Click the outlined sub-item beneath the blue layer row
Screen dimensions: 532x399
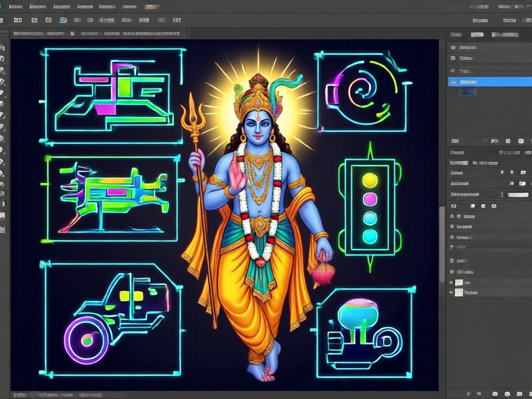pos(468,92)
